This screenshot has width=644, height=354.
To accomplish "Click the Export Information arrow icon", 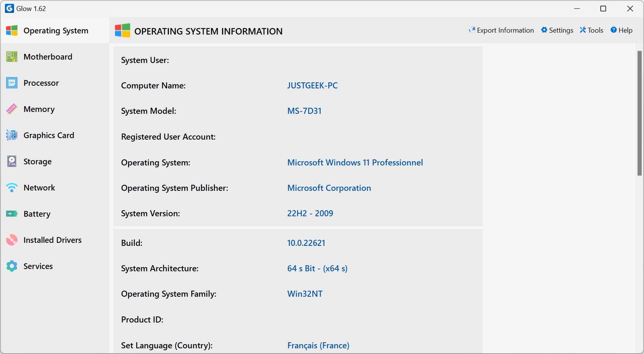I will click(x=472, y=30).
